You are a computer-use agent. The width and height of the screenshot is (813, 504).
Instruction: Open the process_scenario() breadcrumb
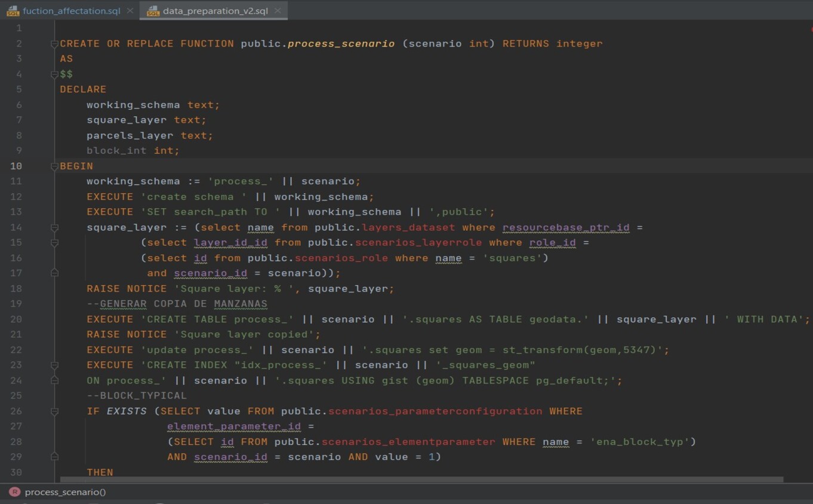65,492
